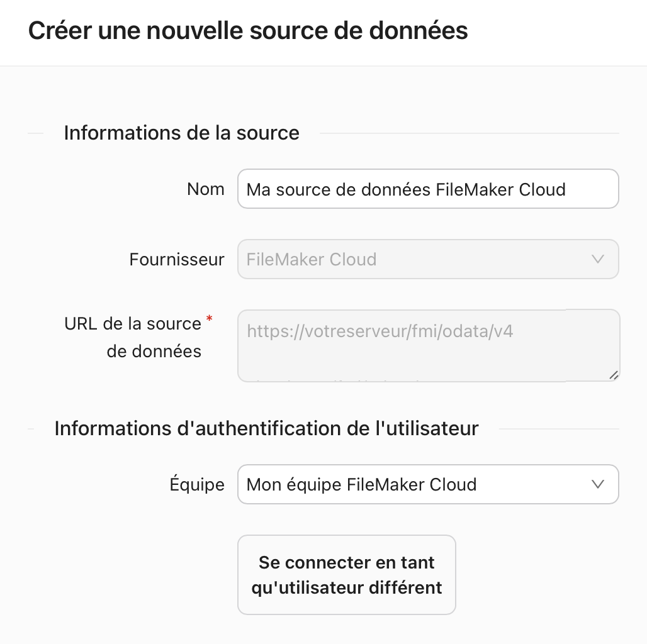
Task: Click the Nom field label
Action: coord(206,189)
